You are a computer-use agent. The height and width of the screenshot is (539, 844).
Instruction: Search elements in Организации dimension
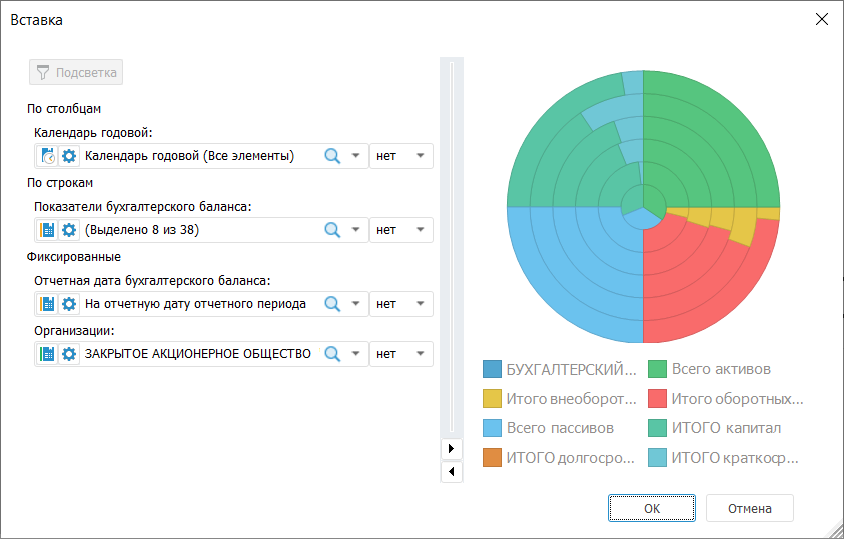[x=332, y=354]
